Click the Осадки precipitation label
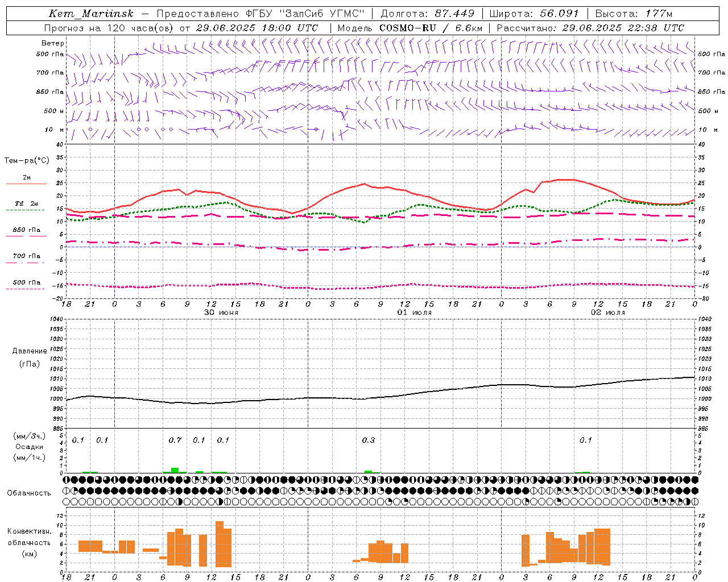This screenshot has height=582, width=728. click(30, 447)
